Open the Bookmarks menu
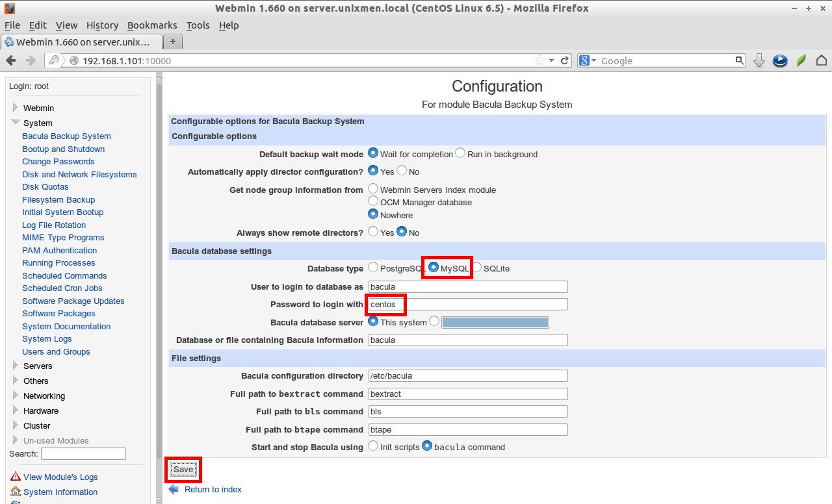The height and width of the screenshot is (504, 832). [x=152, y=25]
